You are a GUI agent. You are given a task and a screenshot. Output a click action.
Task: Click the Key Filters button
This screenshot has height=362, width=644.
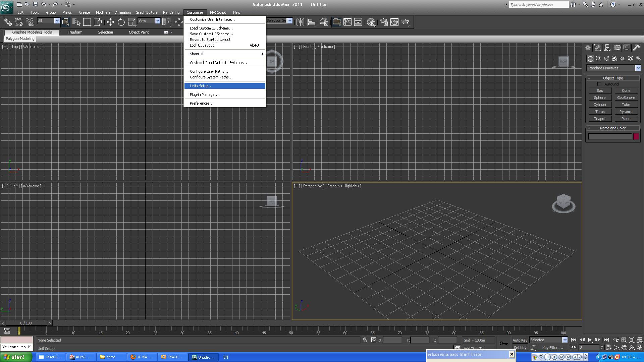click(552, 348)
